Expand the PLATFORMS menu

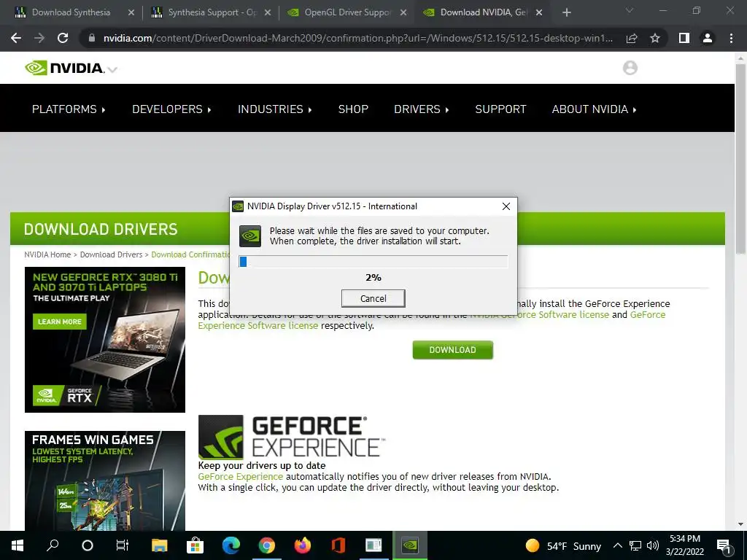pyautogui.click(x=69, y=109)
